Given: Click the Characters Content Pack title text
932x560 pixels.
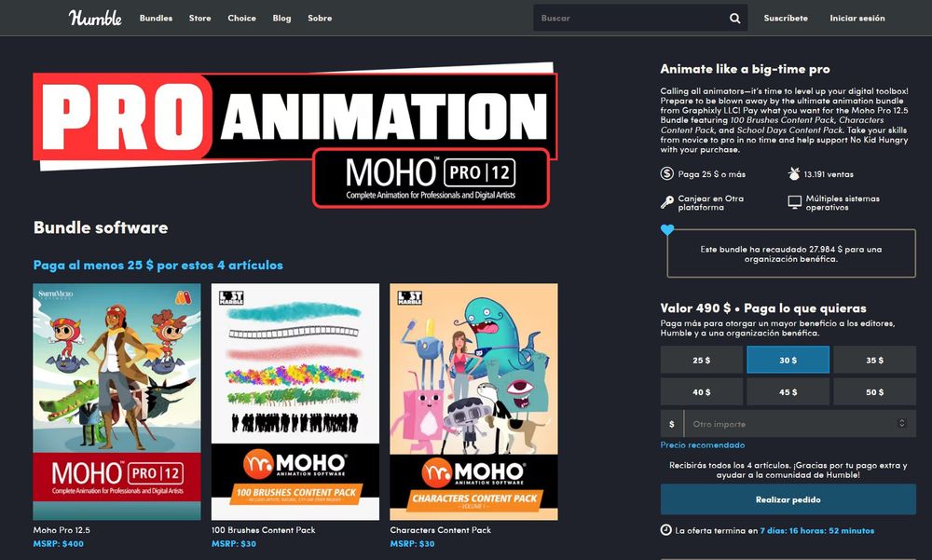Looking at the screenshot, I should [x=441, y=529].
